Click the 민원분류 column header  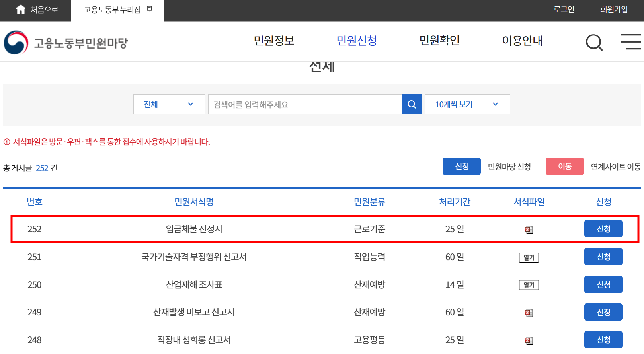(x=370, y=202)
